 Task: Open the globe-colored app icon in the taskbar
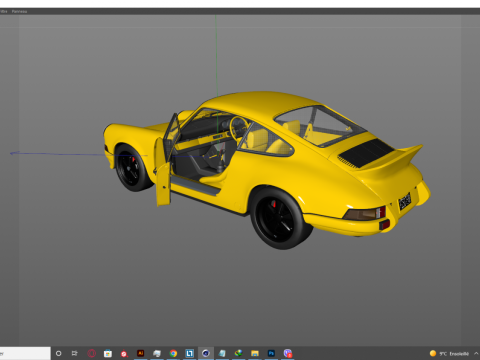(x=238, y=353)
